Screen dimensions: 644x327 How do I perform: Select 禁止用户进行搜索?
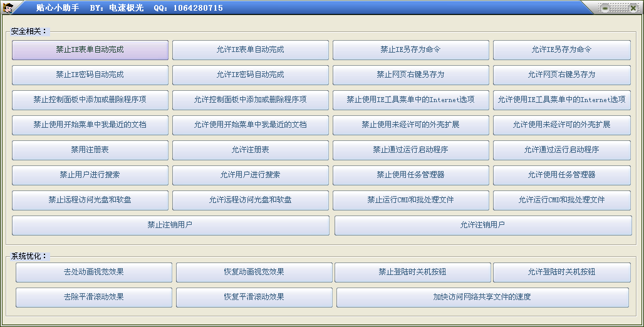90,175
